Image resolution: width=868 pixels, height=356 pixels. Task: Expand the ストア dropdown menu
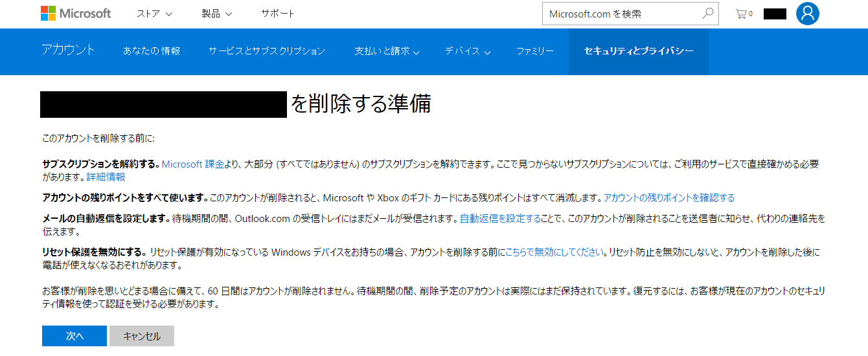pos(154,14)
